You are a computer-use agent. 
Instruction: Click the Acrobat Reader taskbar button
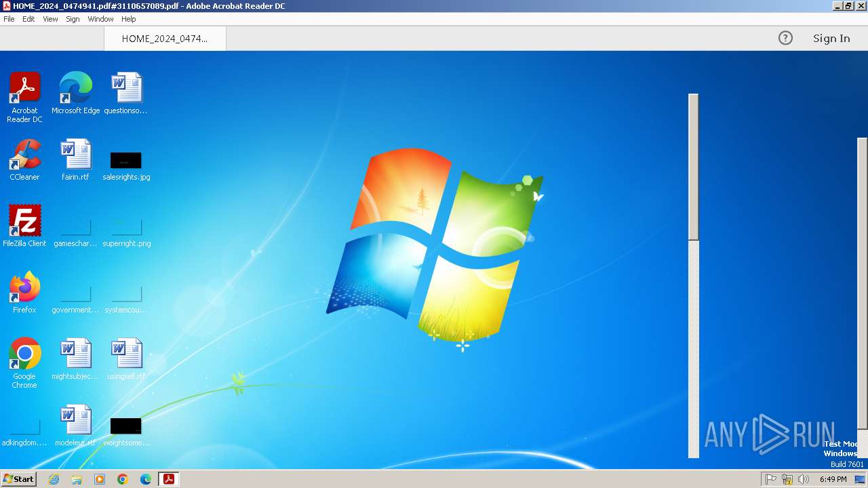(x=168, y=479)
